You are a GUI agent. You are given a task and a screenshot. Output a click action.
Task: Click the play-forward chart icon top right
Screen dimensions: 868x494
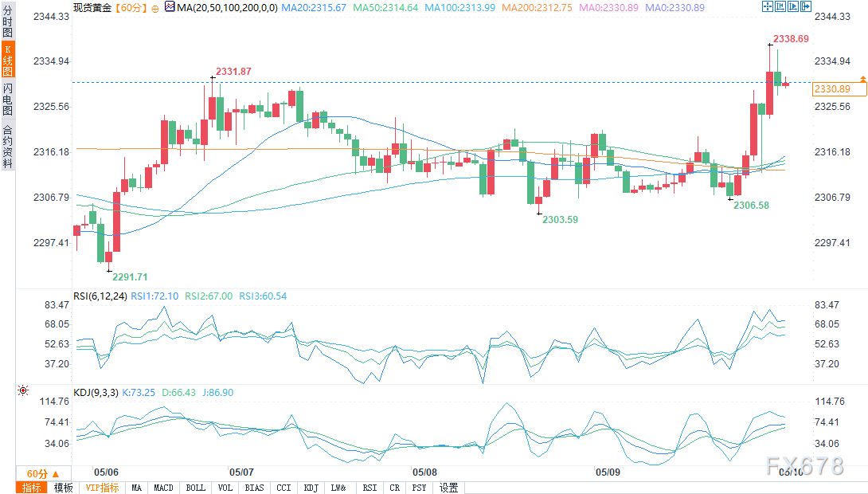792,6
